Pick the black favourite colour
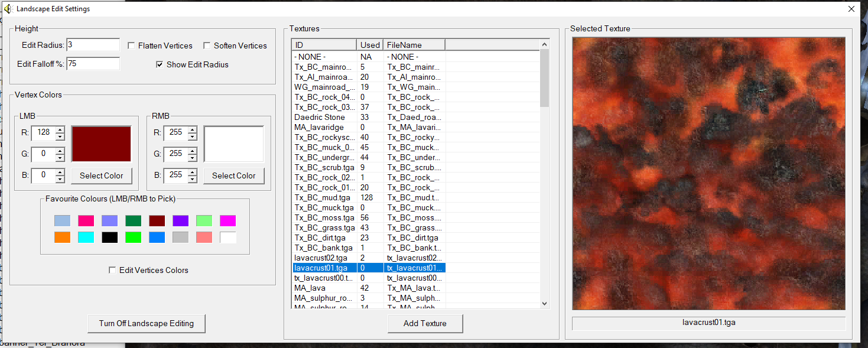 (109, 238)
